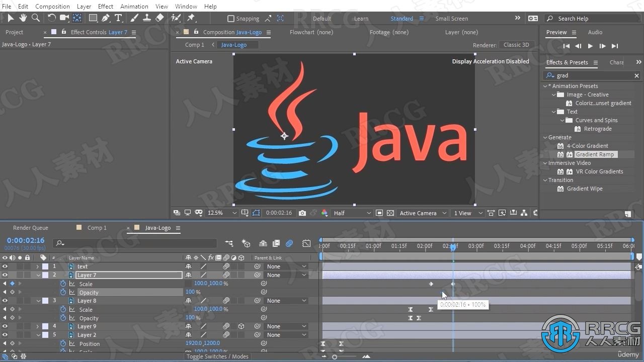Toggle the Motion Blur enable icon
Image resolution: width=644 pixels, height=362 pixels.
coord(289,243)
